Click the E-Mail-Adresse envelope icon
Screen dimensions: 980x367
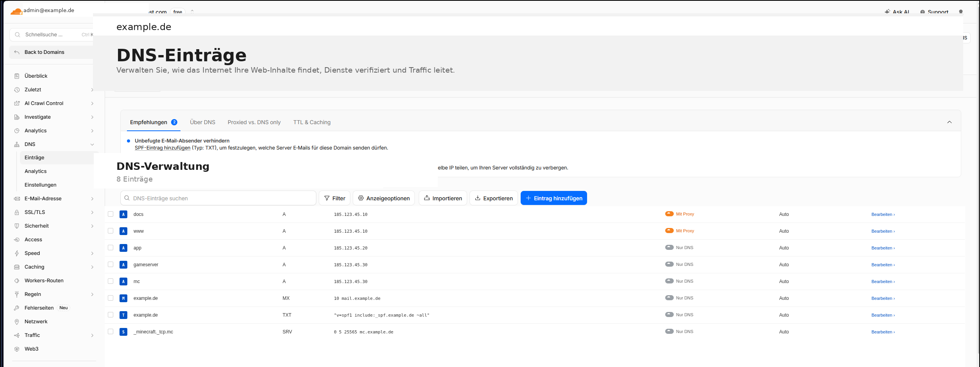(17, 199)
